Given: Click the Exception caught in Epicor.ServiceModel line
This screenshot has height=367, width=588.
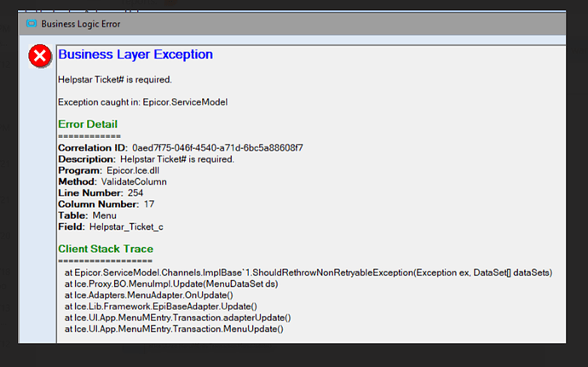Looking at the screenshot, I should point(143,102).
